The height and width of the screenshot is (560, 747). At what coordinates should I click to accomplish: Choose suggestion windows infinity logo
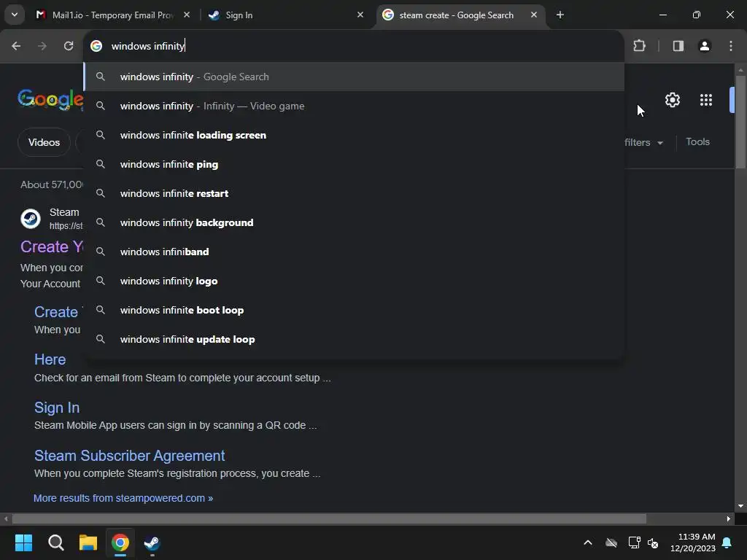(354, 281)
